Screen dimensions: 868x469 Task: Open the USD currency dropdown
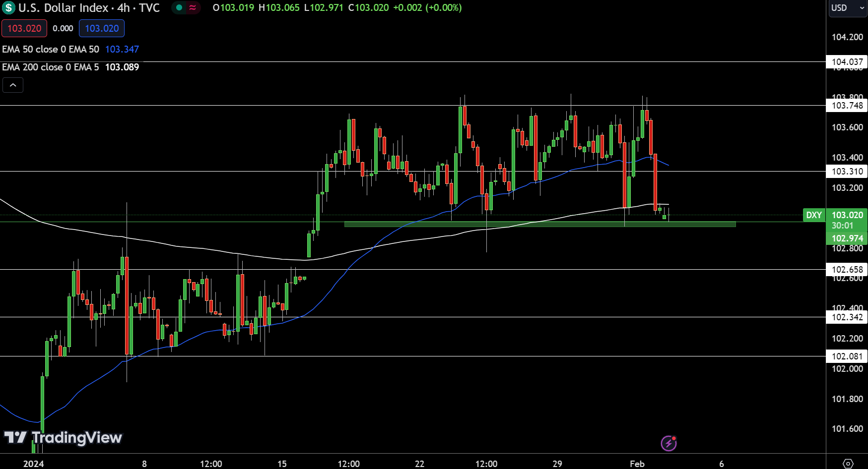[x=848, y=8]
